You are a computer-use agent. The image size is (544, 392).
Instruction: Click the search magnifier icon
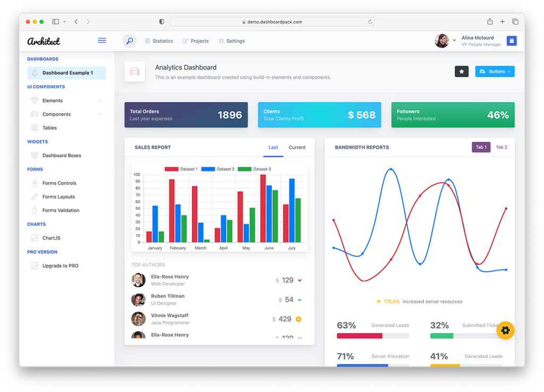pos(130,41)
